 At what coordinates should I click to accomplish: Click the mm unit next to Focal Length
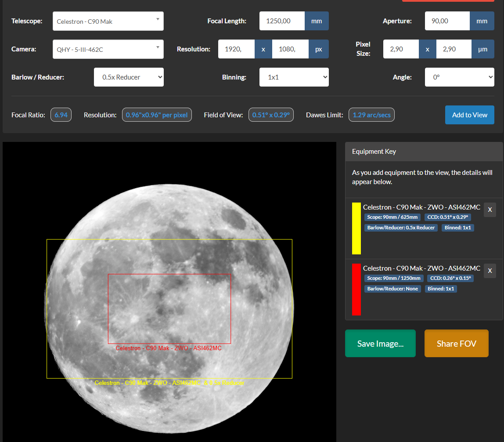point(317,21)
